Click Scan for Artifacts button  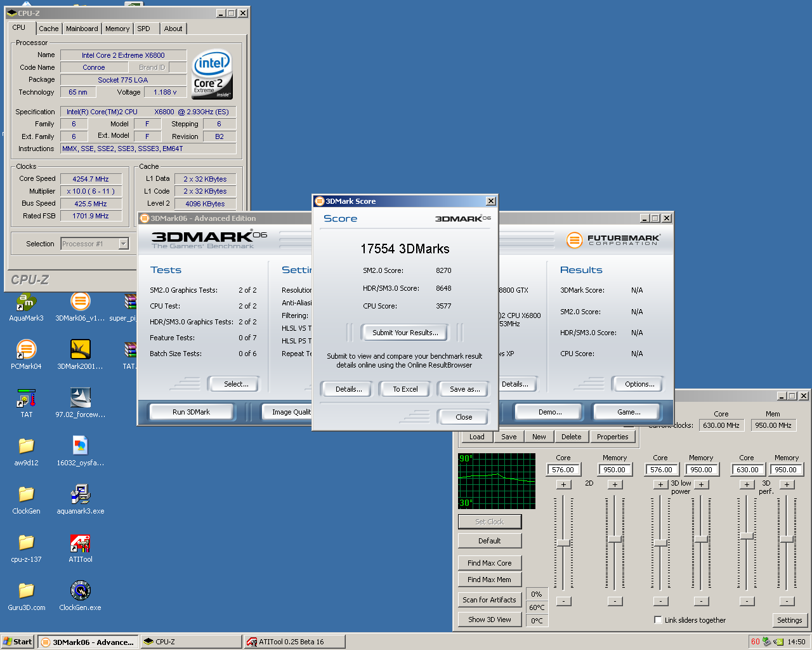coord(489,600)
